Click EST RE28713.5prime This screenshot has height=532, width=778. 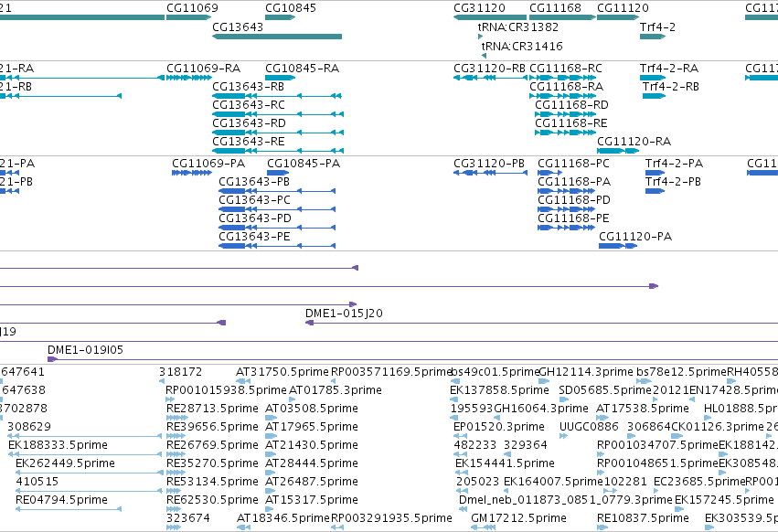(176, 418)
